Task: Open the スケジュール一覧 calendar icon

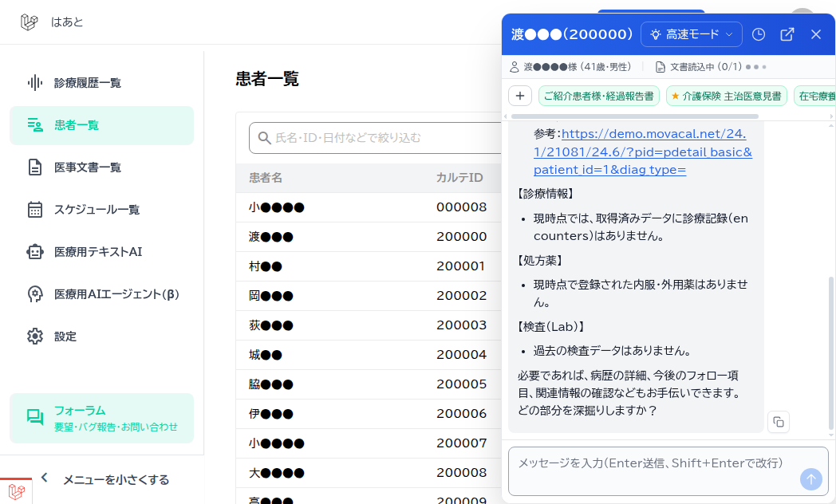Action: pos(34,209)
